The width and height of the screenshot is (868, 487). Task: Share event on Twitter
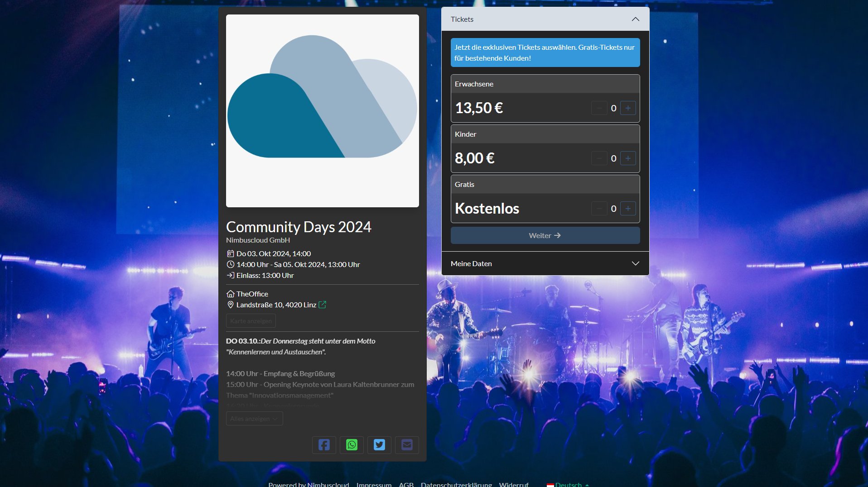[379, 445]
